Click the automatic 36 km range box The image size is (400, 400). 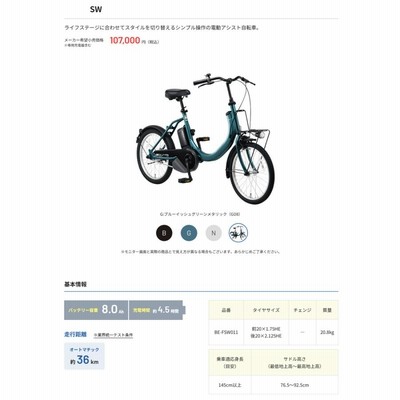pos(84,356)
